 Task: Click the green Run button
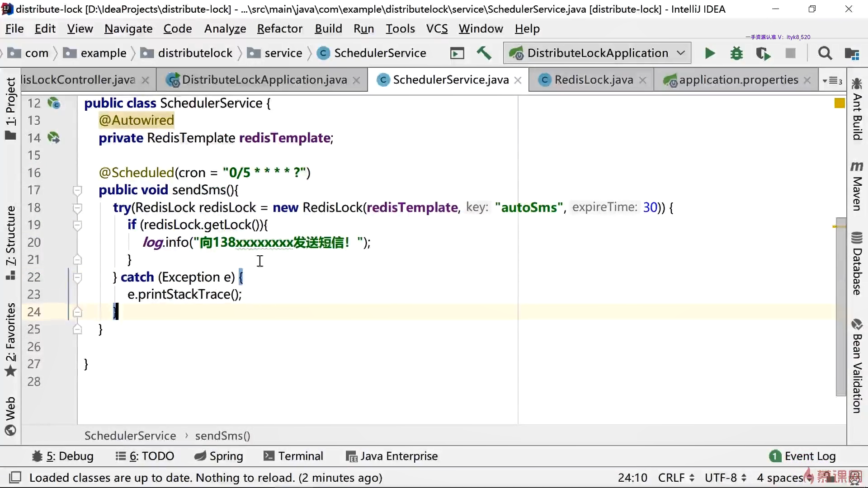click(709, 53)
